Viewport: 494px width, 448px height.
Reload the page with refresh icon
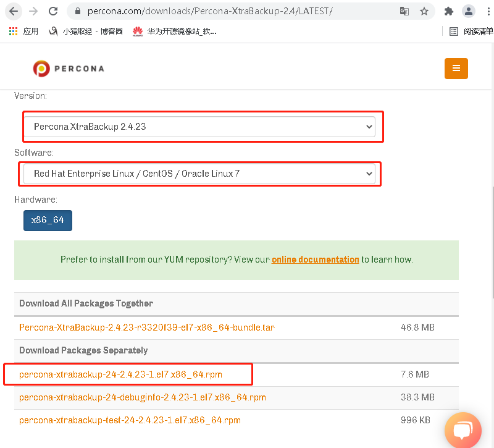pyautogui.click(x=53, y=11)
